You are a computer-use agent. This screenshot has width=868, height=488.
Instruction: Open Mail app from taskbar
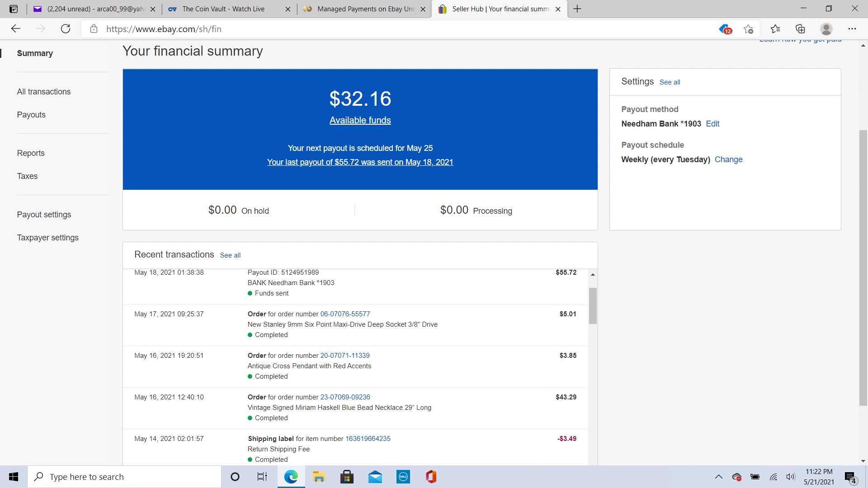pyautogui.click(x=375, y=477)
